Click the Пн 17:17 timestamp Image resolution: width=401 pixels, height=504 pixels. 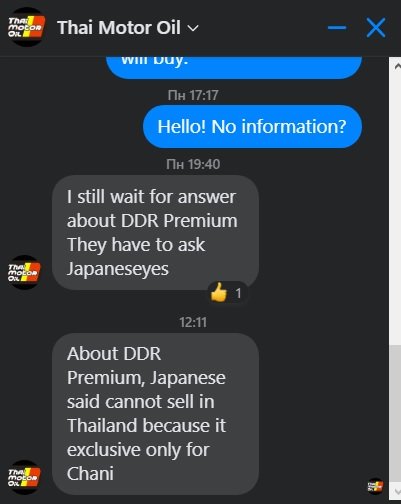(x=193, y=95)
